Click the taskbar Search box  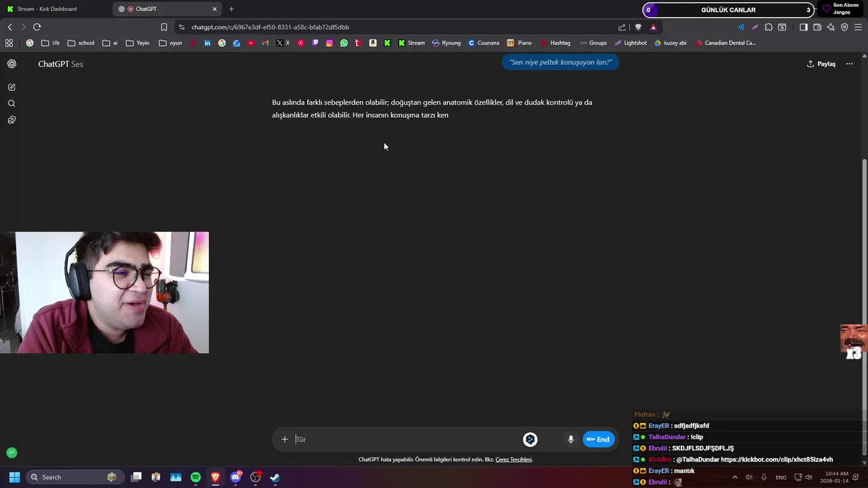click(74, 477)
